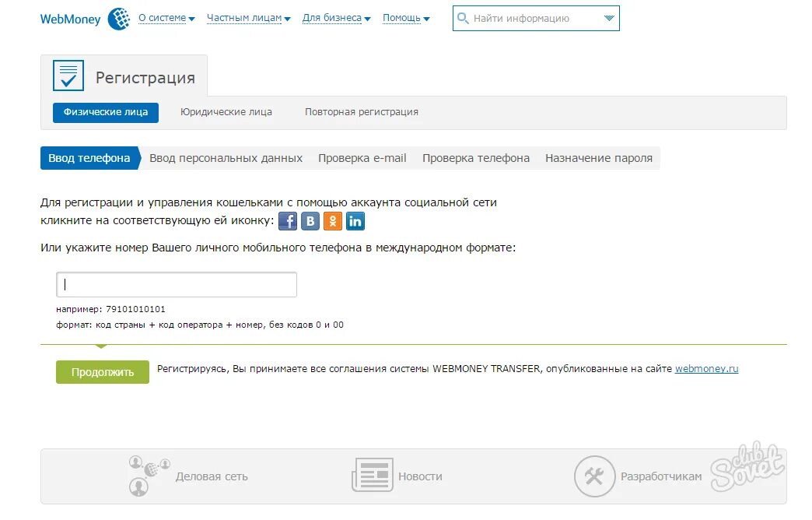
Task: Click the search magnifier icon
Action: pos(463,18)
